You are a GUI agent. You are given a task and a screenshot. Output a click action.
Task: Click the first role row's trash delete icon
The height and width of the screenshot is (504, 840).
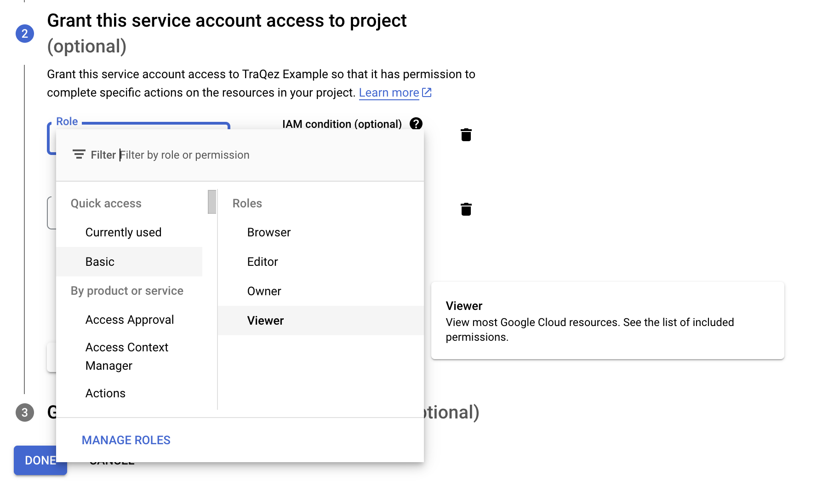466,135
